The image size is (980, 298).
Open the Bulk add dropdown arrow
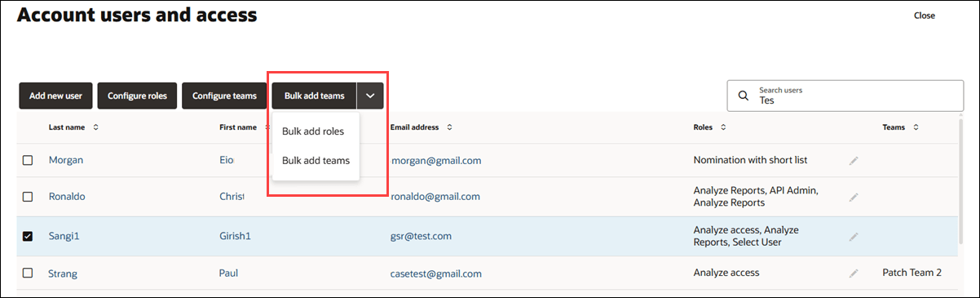click(x=370, y=96)
